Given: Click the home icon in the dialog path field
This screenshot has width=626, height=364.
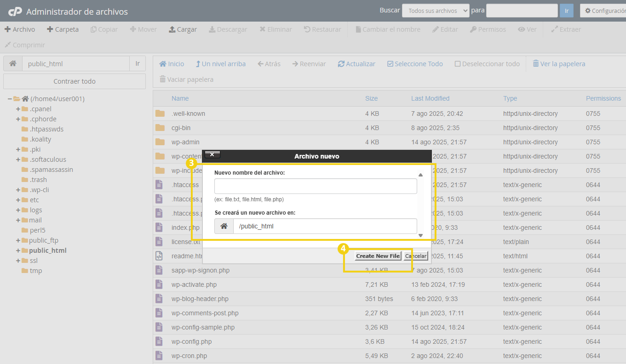Looking at the screenshot, I should click(224, 227).
